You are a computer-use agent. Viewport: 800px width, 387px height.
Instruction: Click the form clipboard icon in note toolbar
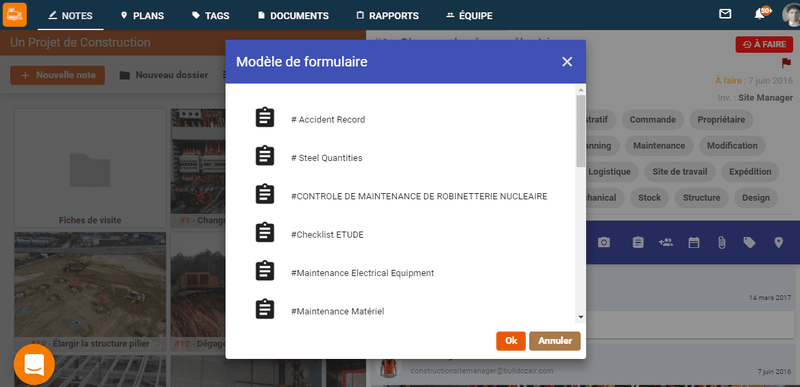coord(638,242)
